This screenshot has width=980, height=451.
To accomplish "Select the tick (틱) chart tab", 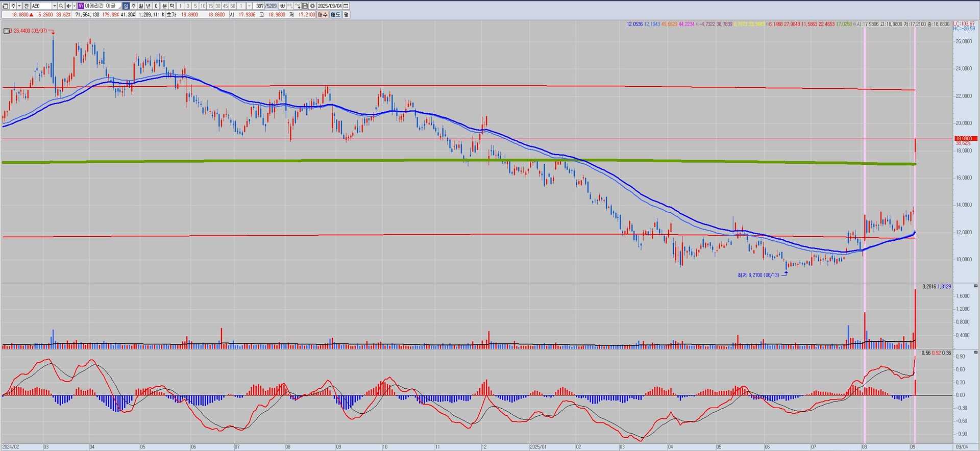I will pyautogui.click(x=172, y=6).
